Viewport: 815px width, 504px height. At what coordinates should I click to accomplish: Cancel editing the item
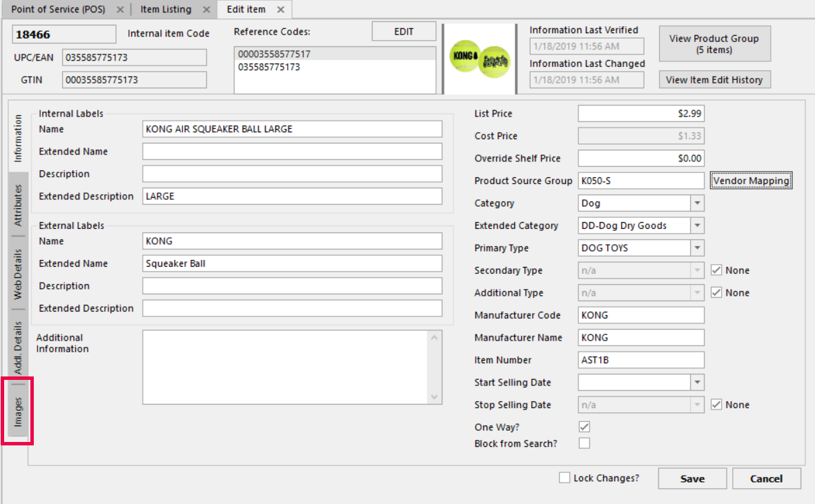click(766, 478)
